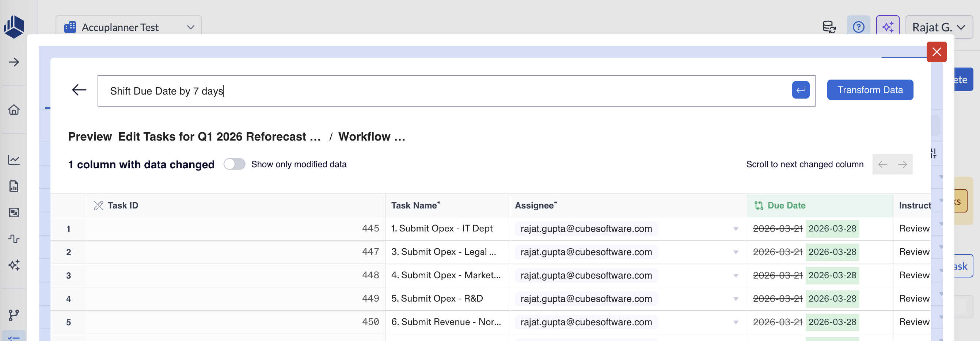
Task: Open the line chart analytics icon
Action: (14, 160)
